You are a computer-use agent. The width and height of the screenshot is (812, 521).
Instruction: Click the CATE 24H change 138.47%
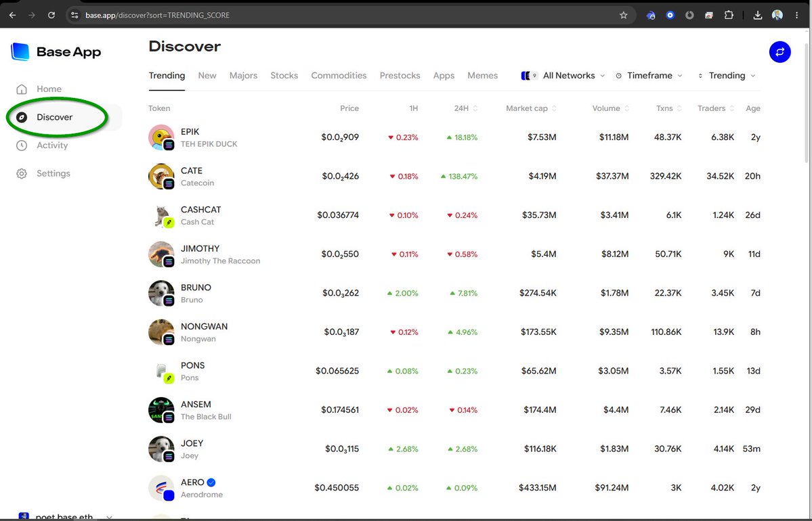click(458, 177)
